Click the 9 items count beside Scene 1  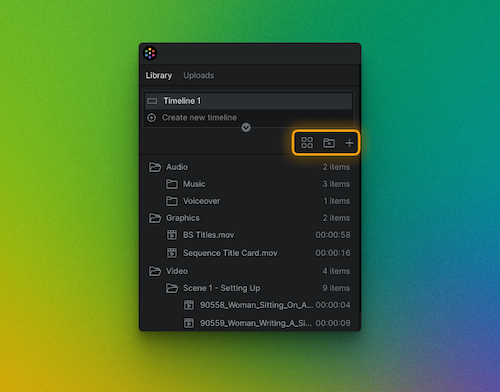(336, 288)
